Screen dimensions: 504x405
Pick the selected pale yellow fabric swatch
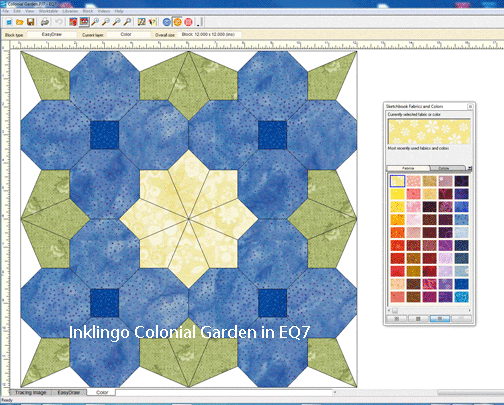[397, 181]
